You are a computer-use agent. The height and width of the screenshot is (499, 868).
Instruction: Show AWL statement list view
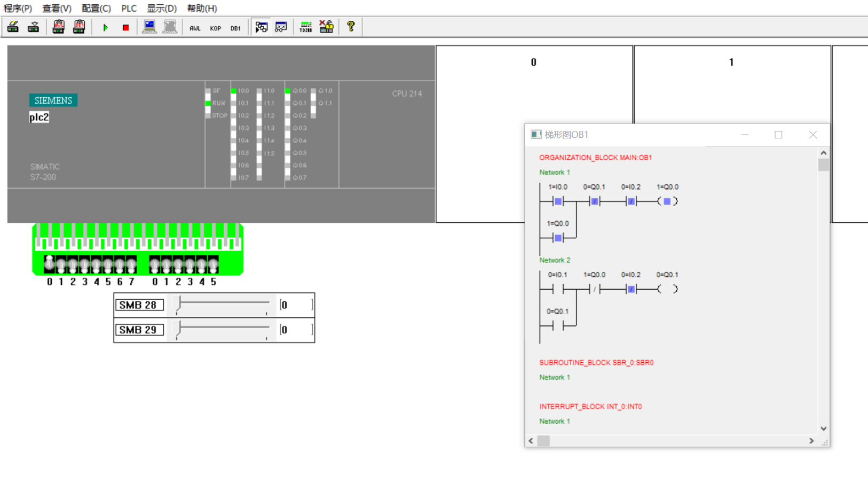tap(195, 28)
